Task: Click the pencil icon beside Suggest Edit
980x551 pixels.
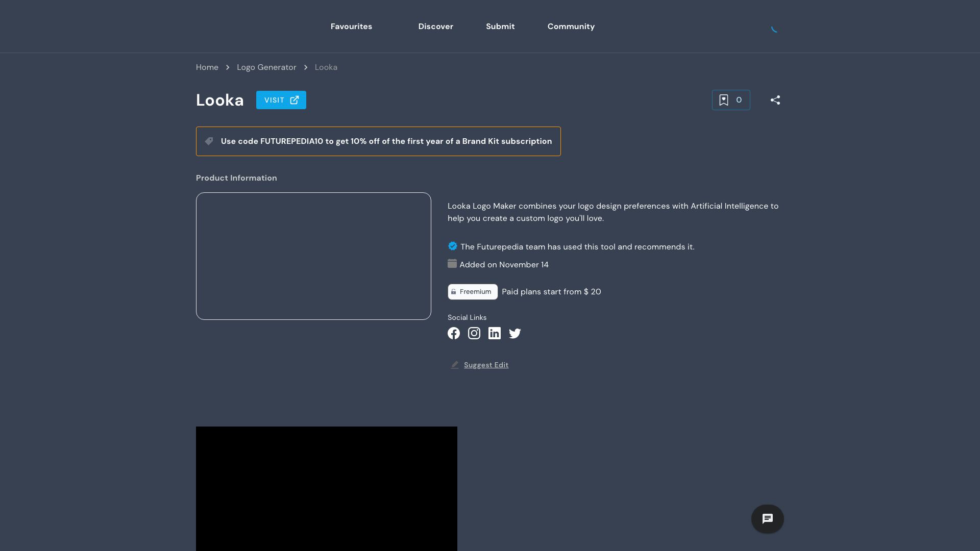Action: tap(455, 365)
